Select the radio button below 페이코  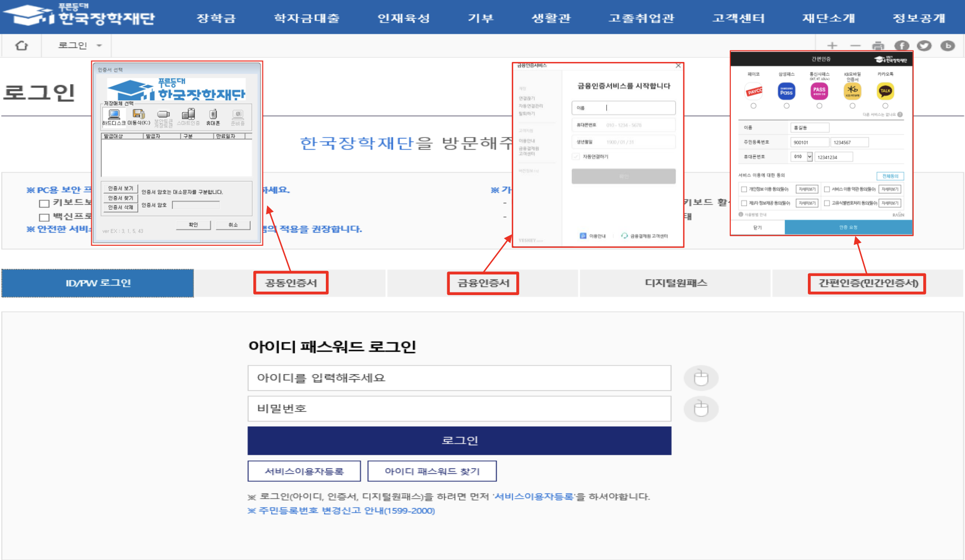pos(754,106)
